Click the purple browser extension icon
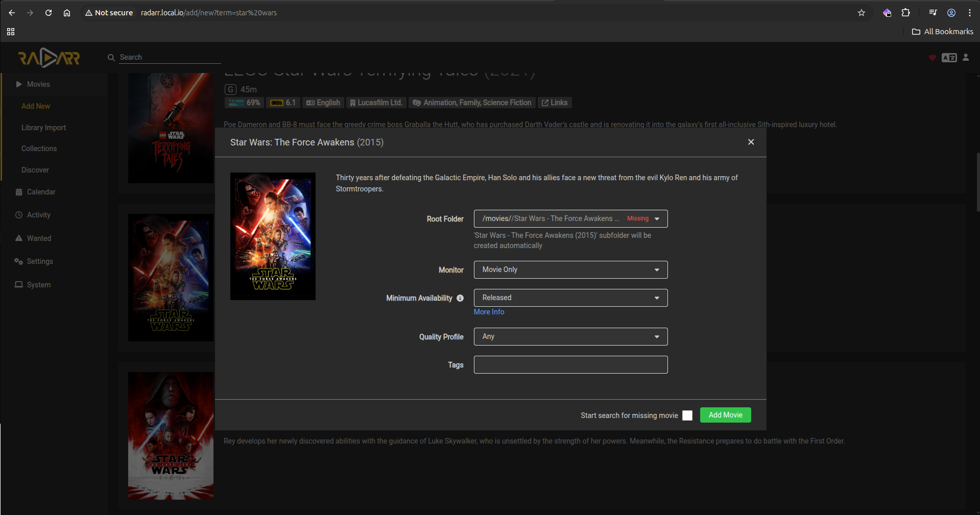The height and width of the screenshot is (515, 980). [887, 13]
